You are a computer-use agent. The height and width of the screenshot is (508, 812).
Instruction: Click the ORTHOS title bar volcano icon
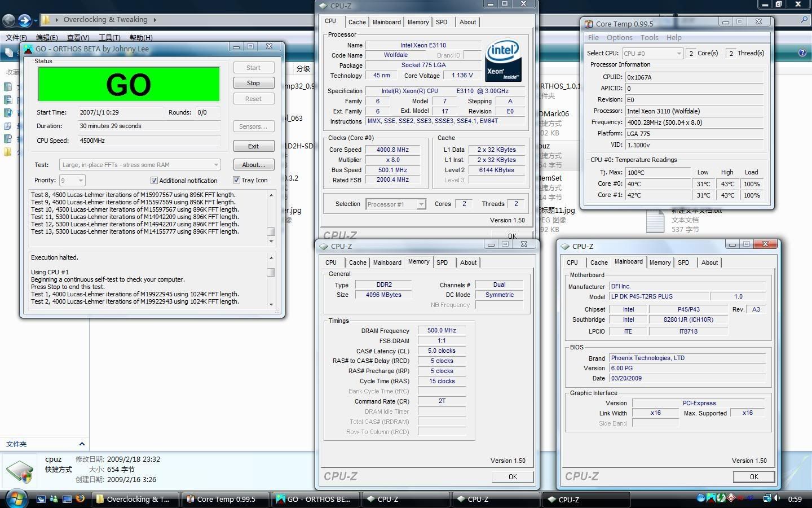tap(28, 49)
